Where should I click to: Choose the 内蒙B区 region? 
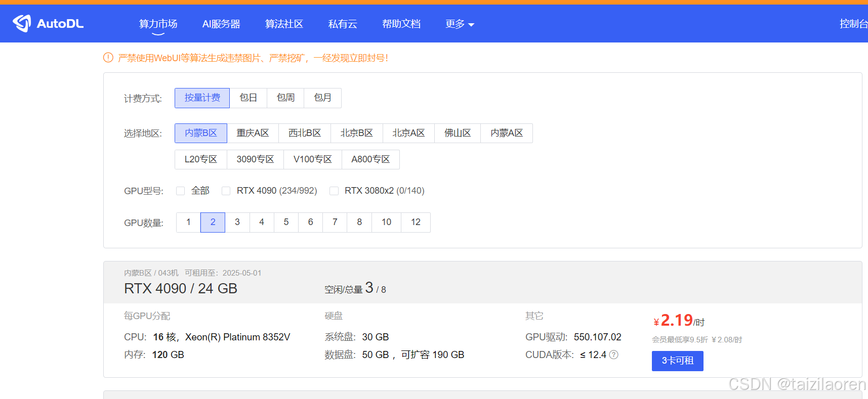click(x=200, y=133)
